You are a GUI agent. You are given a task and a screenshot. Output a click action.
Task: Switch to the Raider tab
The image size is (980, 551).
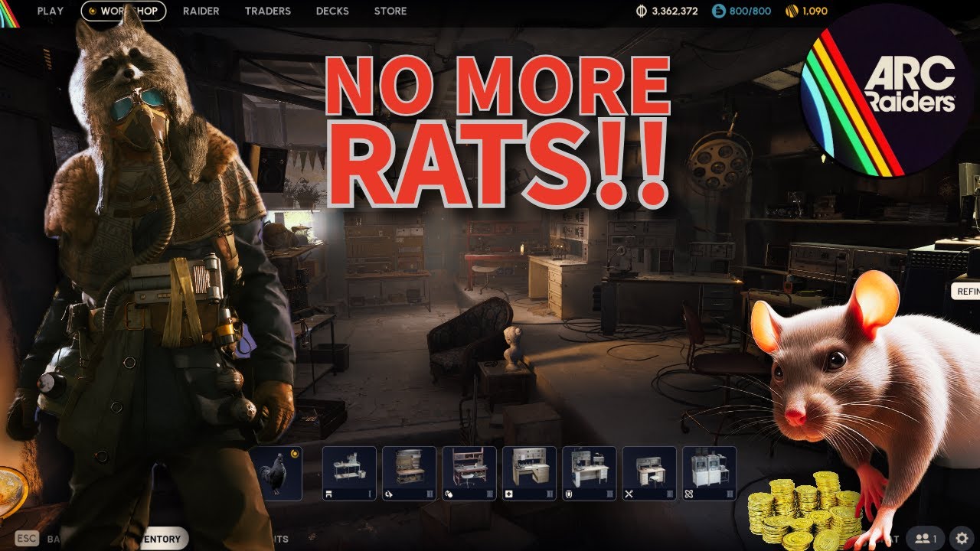tap(201, 11)
